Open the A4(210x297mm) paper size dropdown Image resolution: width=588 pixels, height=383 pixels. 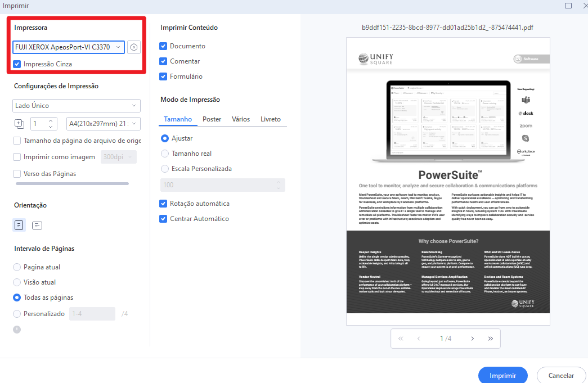(103, 123)
